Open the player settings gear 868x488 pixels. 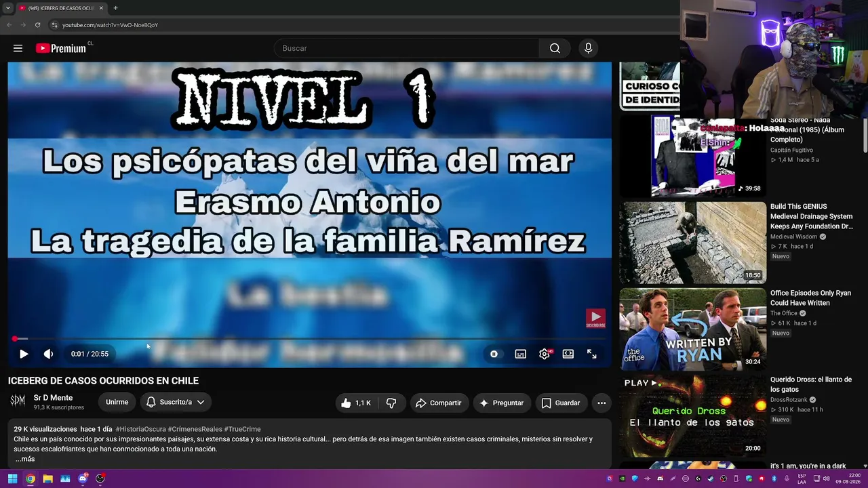coord(545,354)
